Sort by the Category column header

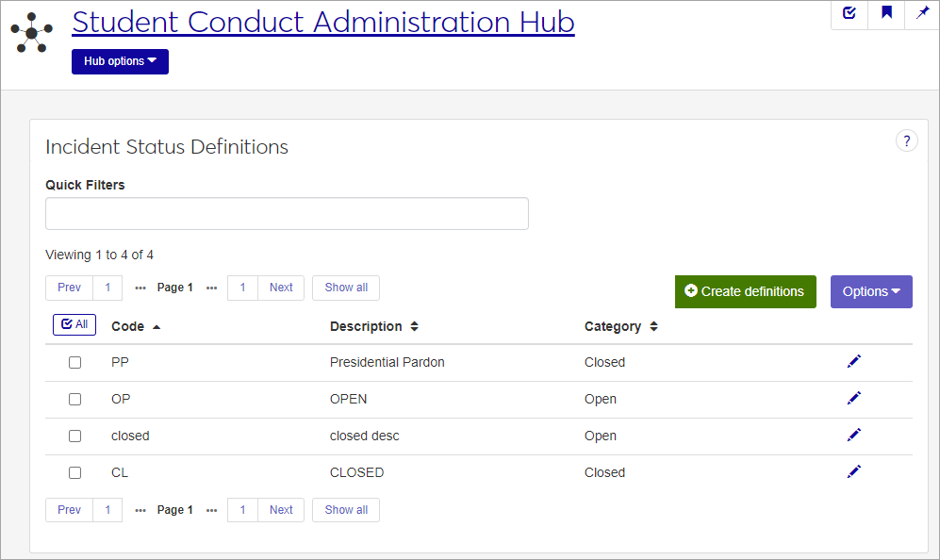coord(620,326)
